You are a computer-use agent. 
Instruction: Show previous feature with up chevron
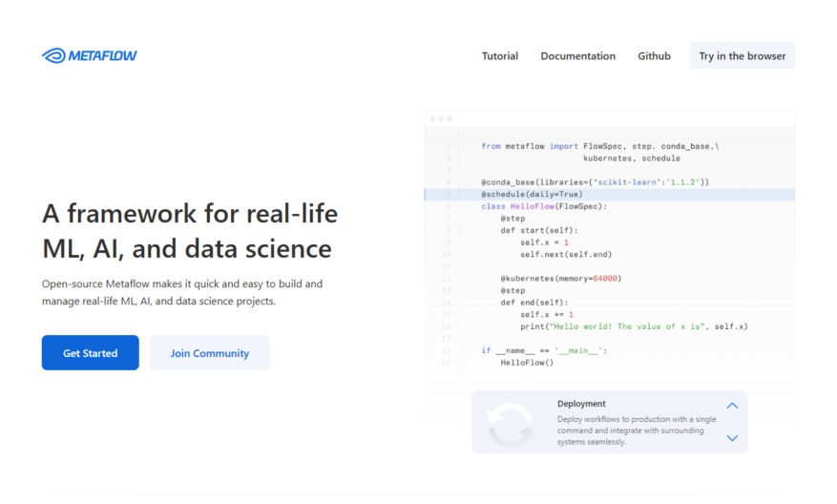[732, 406]
